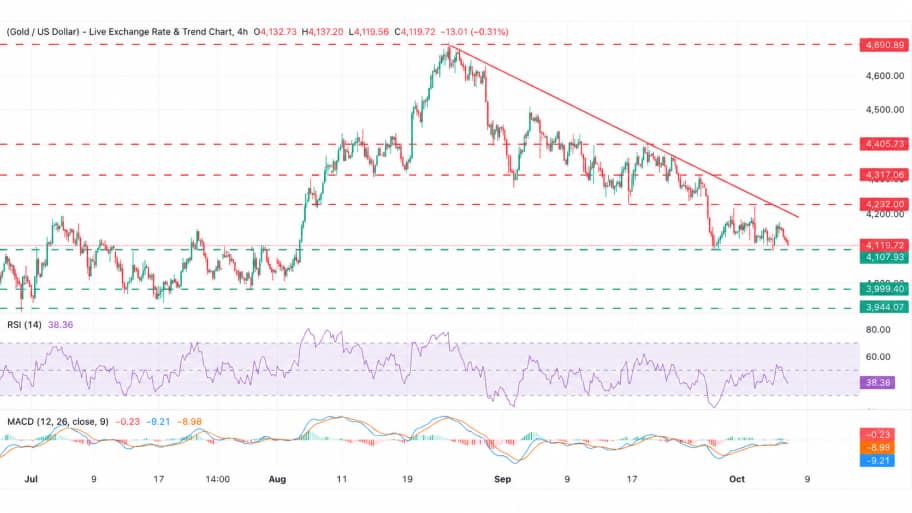Viewport: 912px width, 513px height.
Task: Select the 4,232.00 resistance label
Action: (884, 204)
